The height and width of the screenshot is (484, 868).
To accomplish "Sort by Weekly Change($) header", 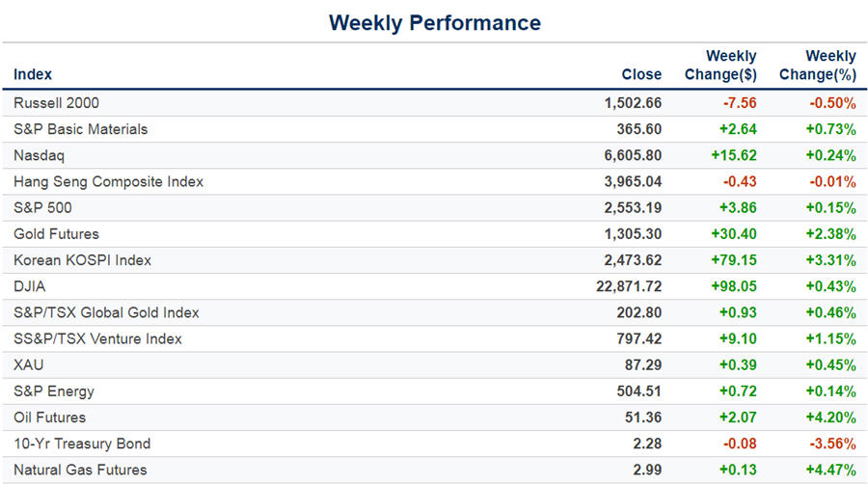I will coord(720,66).
